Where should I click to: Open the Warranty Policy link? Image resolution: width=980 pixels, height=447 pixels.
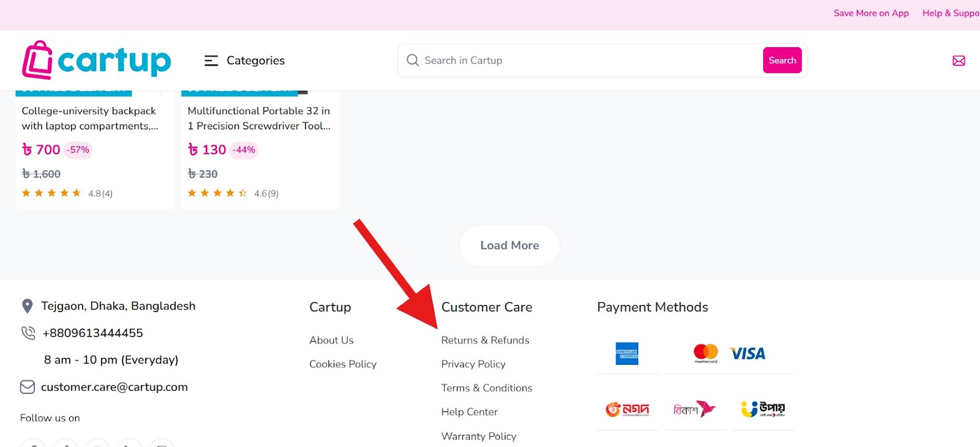tap(479, 436)
